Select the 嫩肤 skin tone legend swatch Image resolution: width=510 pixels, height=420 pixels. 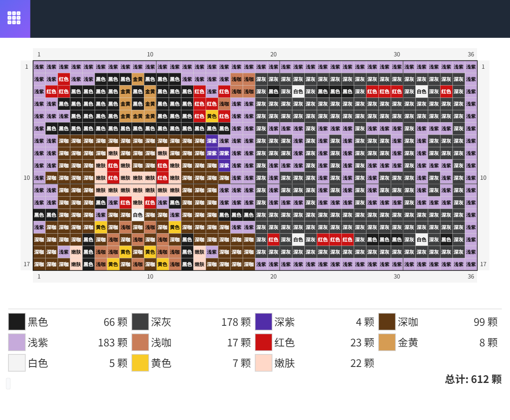(x=264, y=363)
